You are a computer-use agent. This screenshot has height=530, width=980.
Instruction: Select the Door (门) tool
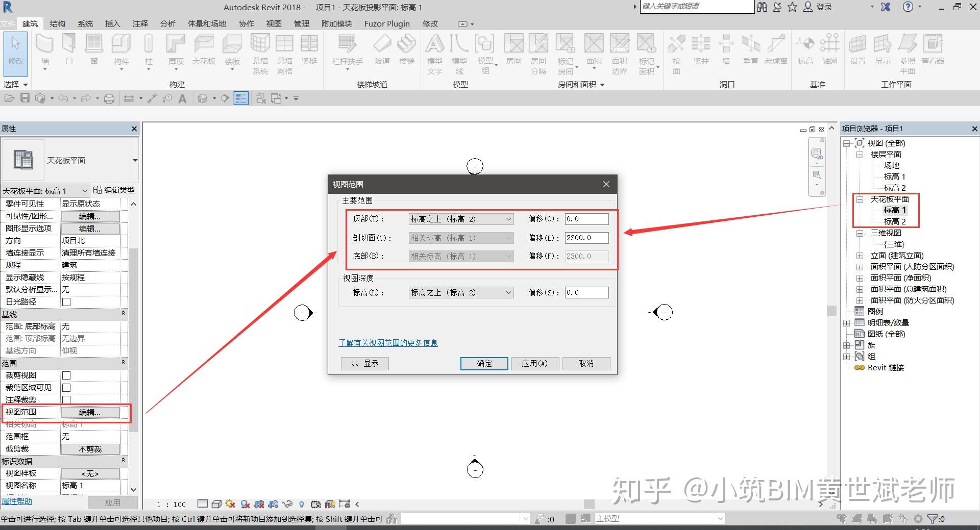(69, 50)
